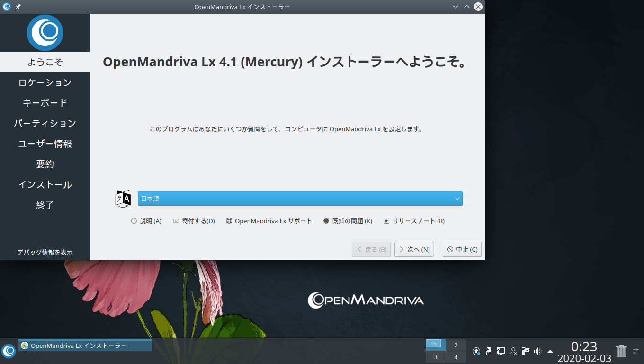Viewport: 644px width, 364px height.
Task: Click the 0:23 clock in the taskbar
Action: [584, 346]
